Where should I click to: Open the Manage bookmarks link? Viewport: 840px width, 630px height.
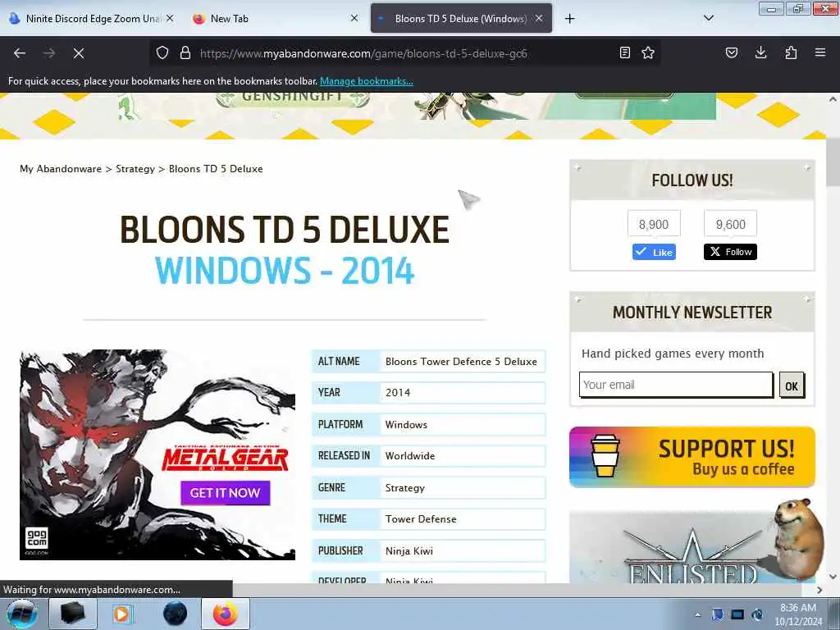(x=367, y=81)
